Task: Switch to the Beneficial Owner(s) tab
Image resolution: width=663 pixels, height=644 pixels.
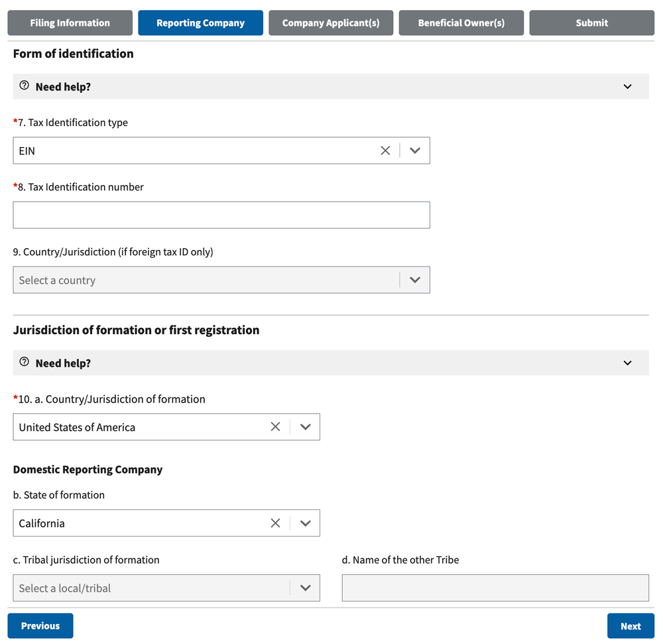Action: pos(461,22)
